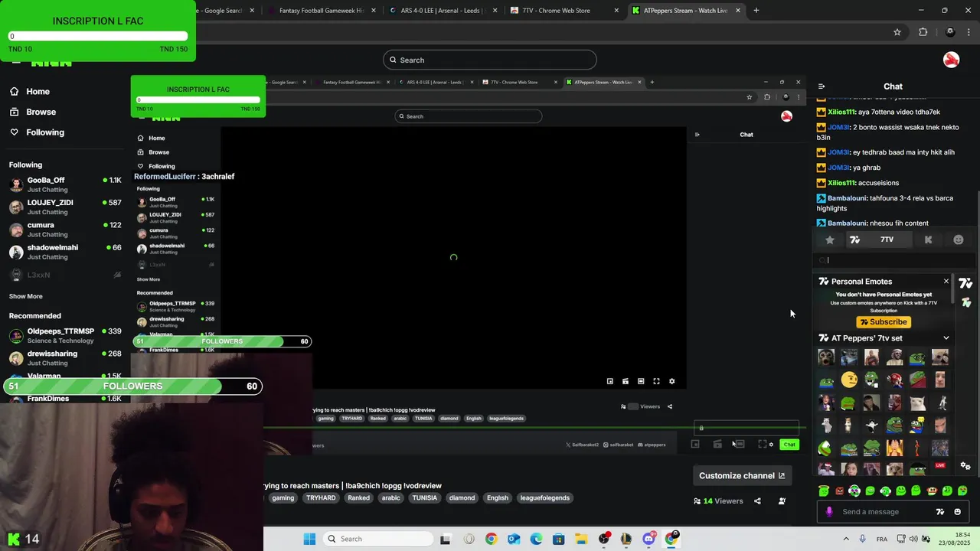Open 7TV emote menu in message box

940,512
